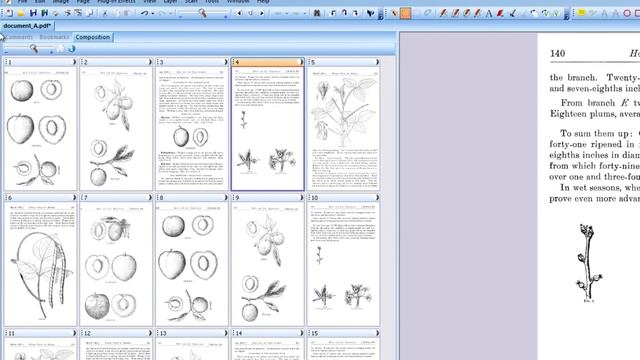
Task: Click the highlighted orange selection tool
Action: [405, 13]
